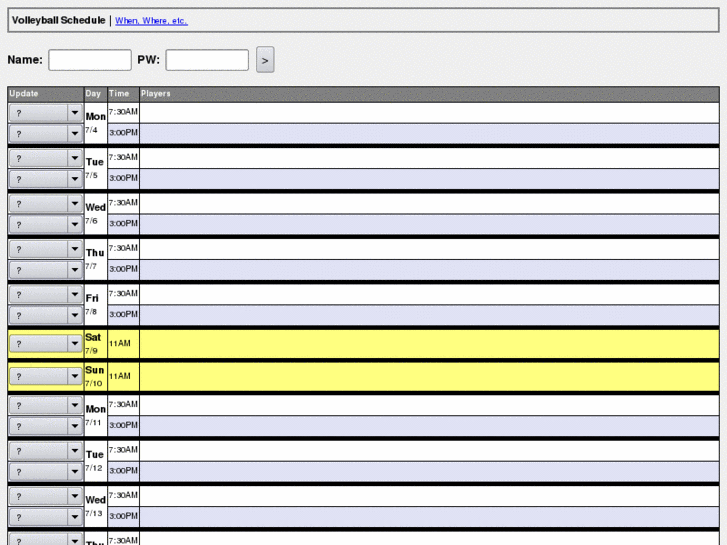Open dropdown for Mon 7/11 7:30AM
This screenshot has width=727, height=545.
coord(45,405)
